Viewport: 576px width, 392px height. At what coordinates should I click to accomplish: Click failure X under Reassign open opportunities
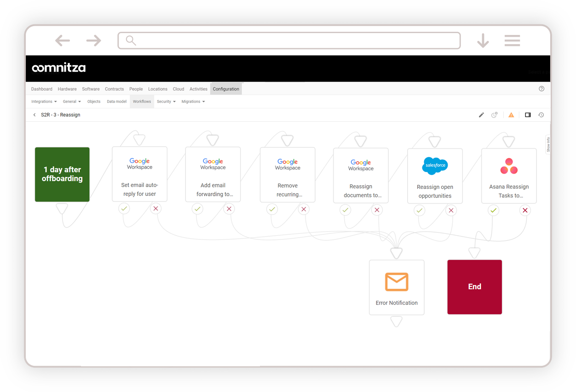(451, 210)
